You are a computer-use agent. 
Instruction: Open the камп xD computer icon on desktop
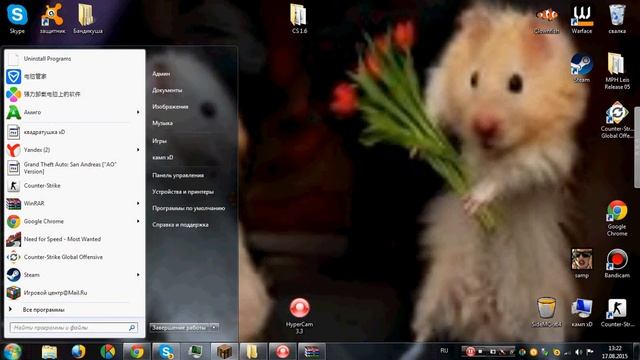[582, 313]
